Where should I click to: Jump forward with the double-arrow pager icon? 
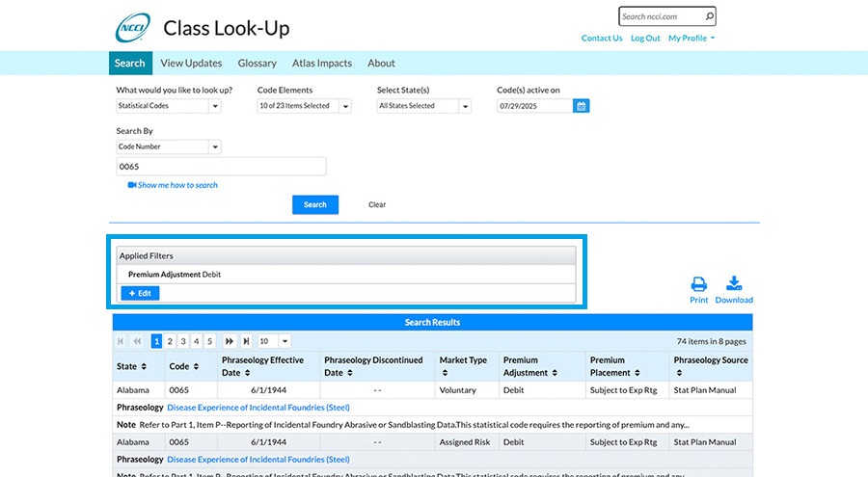click(230, 341)
